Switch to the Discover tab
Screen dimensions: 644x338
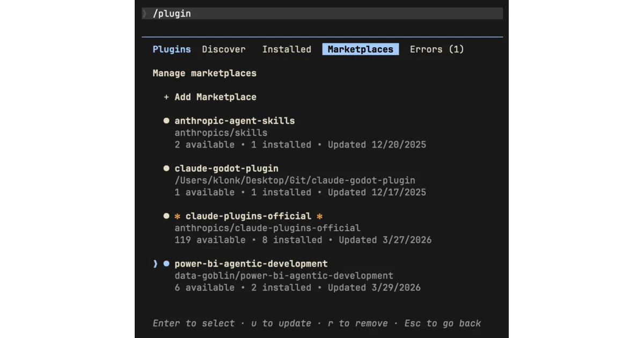(x=224, y=49)
